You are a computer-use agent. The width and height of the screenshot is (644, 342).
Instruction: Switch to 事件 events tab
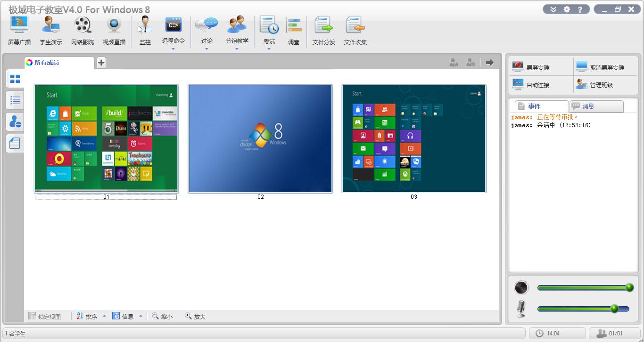tap(542, 106)
